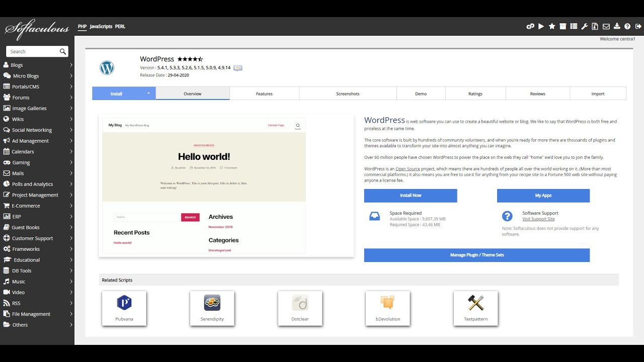Click the Blogs category icon
Image resolution: width=644 pixels, height=362 pixels.
pyautogui.click(x=6, y=65)
